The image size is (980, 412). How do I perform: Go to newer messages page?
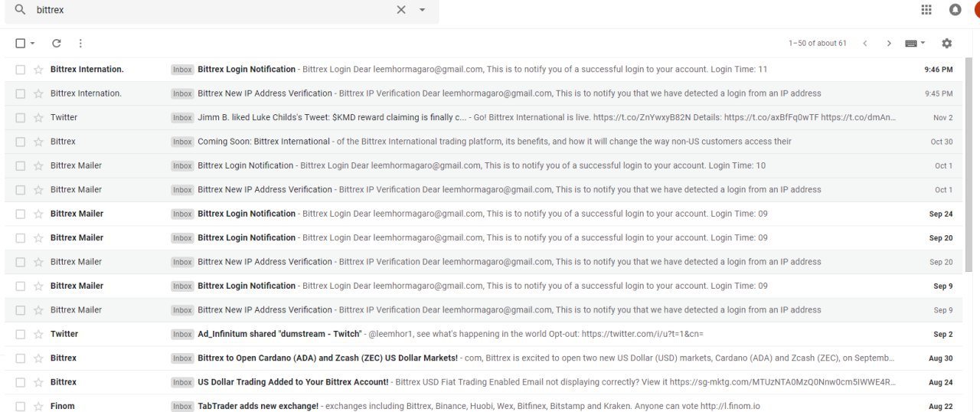tap(864, 44)
